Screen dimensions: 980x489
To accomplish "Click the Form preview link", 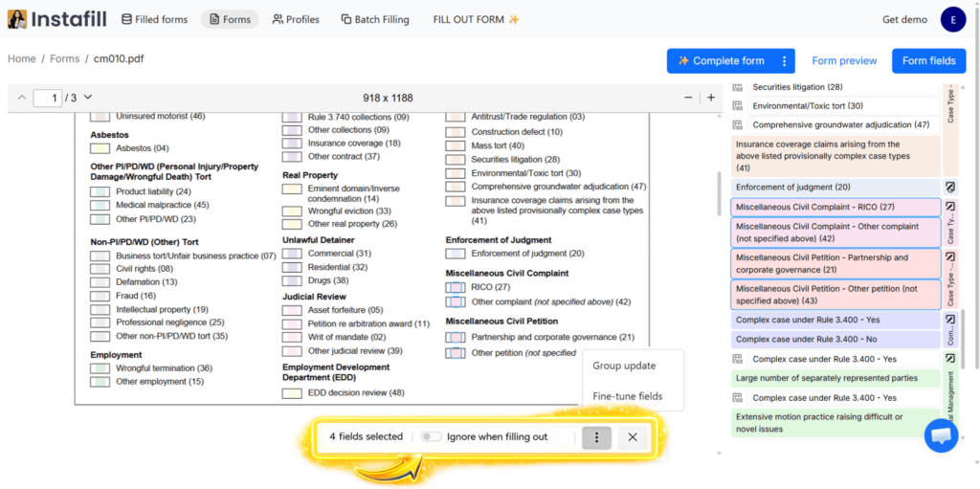I will click(x=844, y=61).
